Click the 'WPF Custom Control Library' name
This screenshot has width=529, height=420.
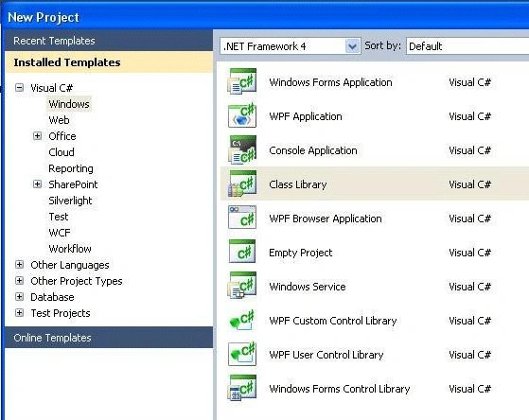[333, 321]
